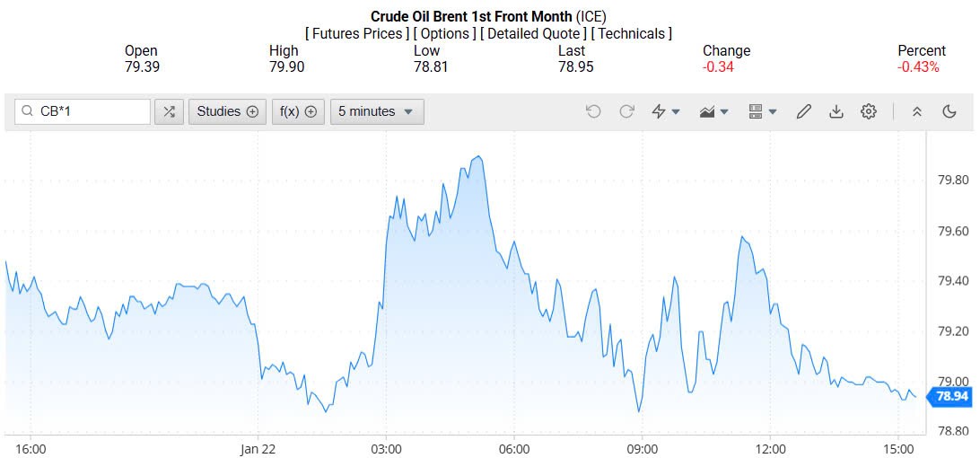Open the Detailed Quote link
This screenshot has width=980, height=458.
click(534, 33)
